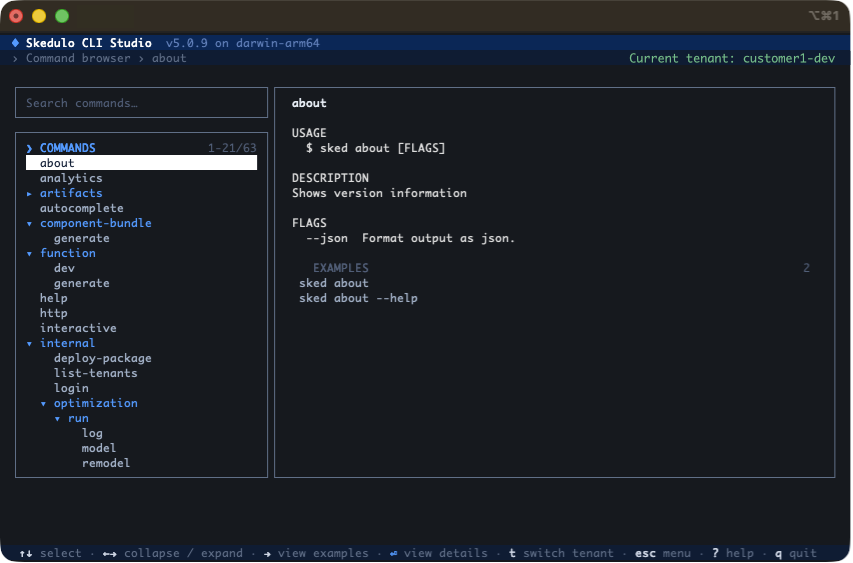
Task: Select the 'internal' group label
Action: [67, 343]
